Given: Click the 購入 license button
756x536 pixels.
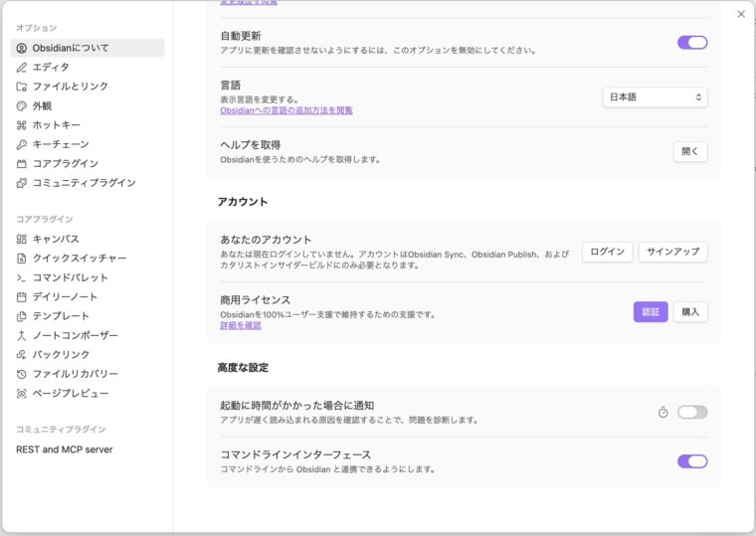Looking at the screenshot, I should coord(690,312).
